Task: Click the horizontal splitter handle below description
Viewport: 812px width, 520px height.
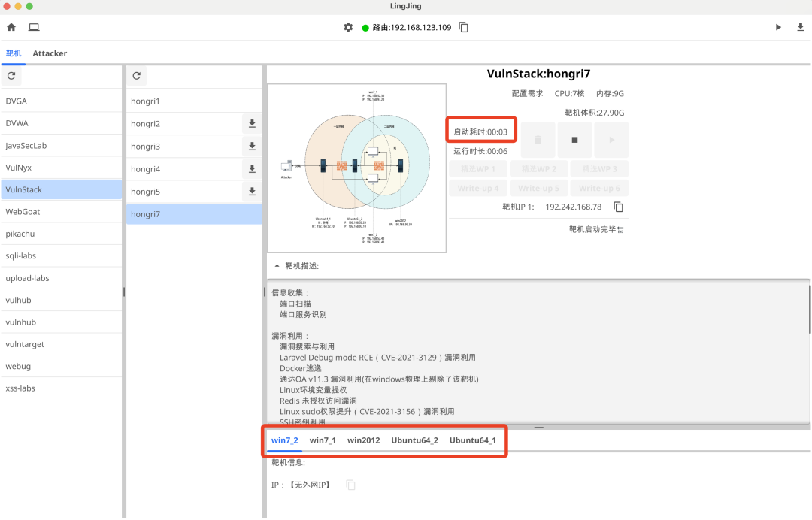Action: [x=538, y=428]
